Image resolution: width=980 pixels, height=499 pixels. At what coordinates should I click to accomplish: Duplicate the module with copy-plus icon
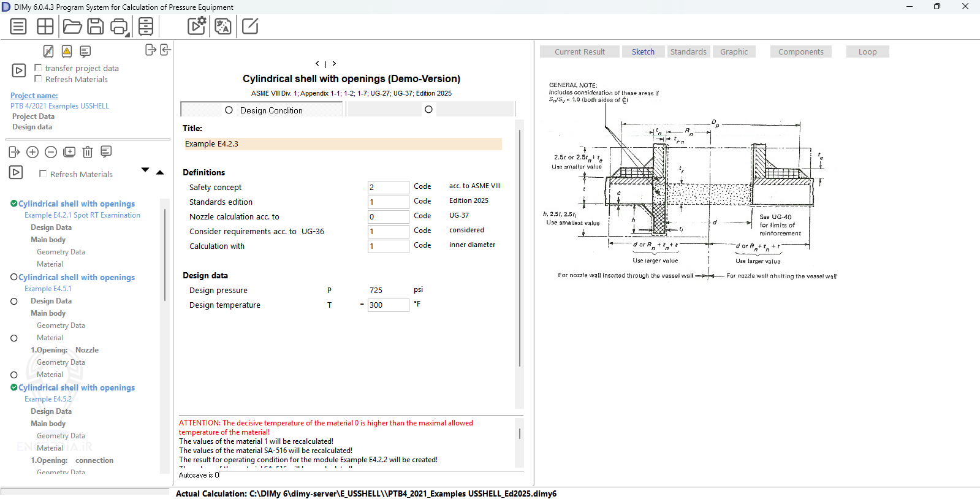pos(69,152)
